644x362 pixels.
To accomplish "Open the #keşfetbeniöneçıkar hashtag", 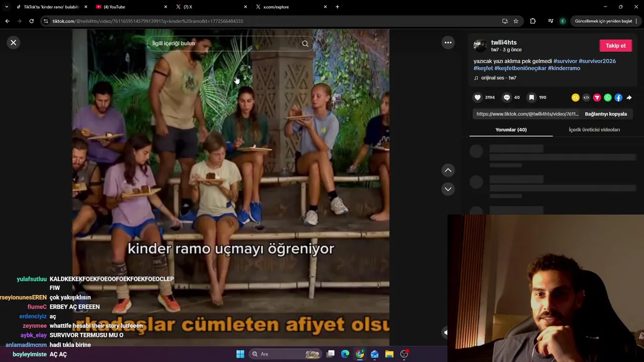I will [520, 68].
